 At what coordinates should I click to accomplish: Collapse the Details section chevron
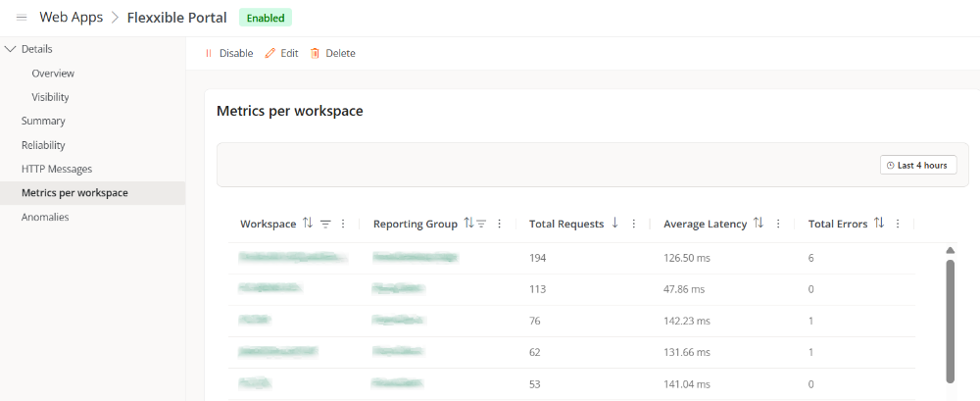point(10,49)
